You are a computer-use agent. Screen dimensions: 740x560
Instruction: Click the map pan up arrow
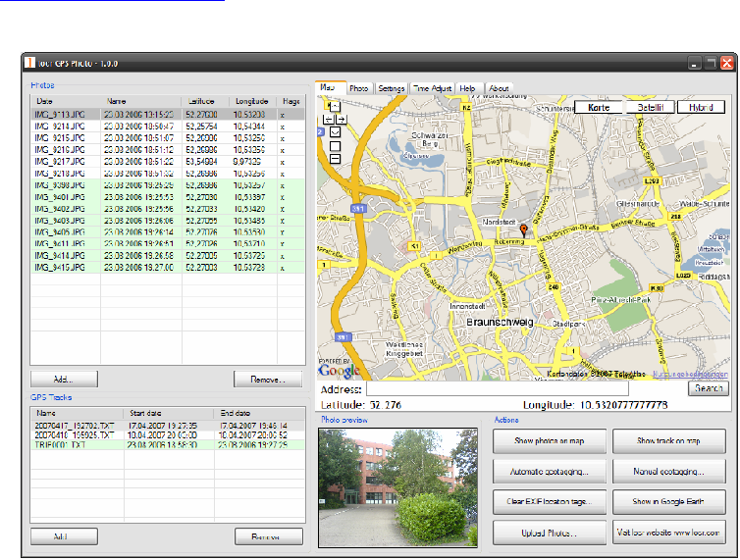335,105
